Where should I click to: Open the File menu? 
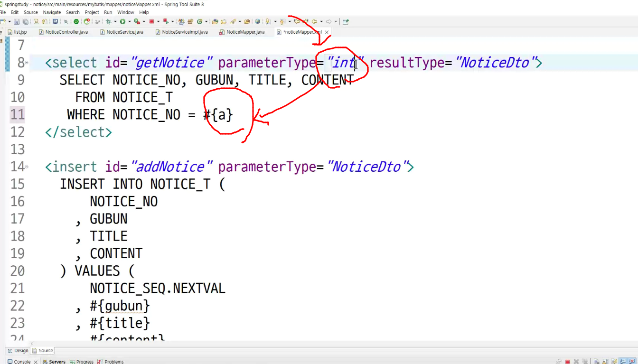(x=2, y=12)
